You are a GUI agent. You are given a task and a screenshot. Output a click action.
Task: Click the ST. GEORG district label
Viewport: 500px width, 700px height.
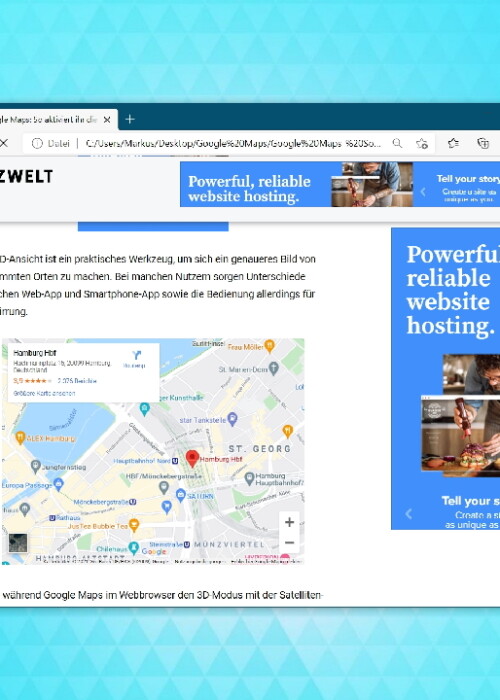click(x=259, y=449)
